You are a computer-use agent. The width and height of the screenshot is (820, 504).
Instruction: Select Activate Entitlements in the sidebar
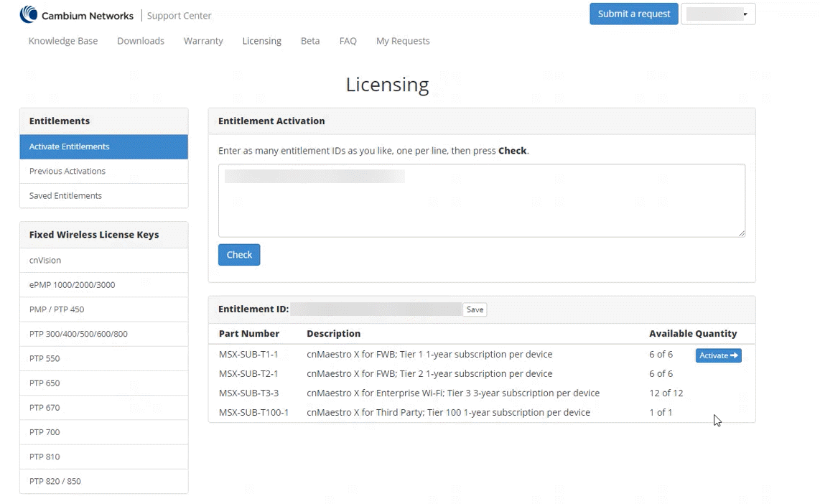(x=104, y=147)
